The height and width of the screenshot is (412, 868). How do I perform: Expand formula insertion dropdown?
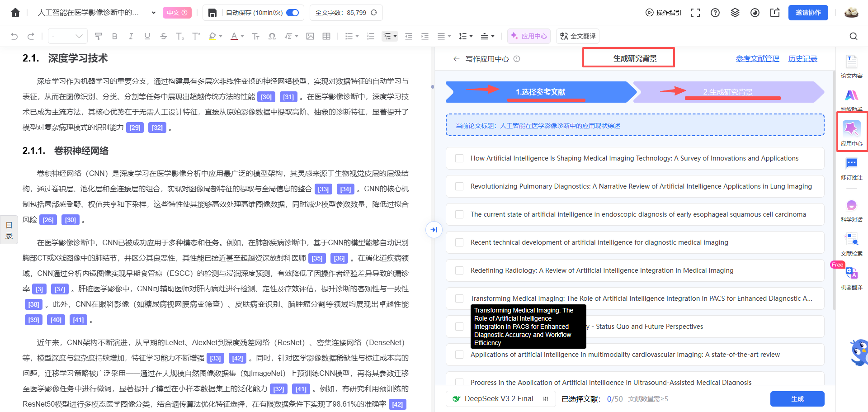coord(297,36)
